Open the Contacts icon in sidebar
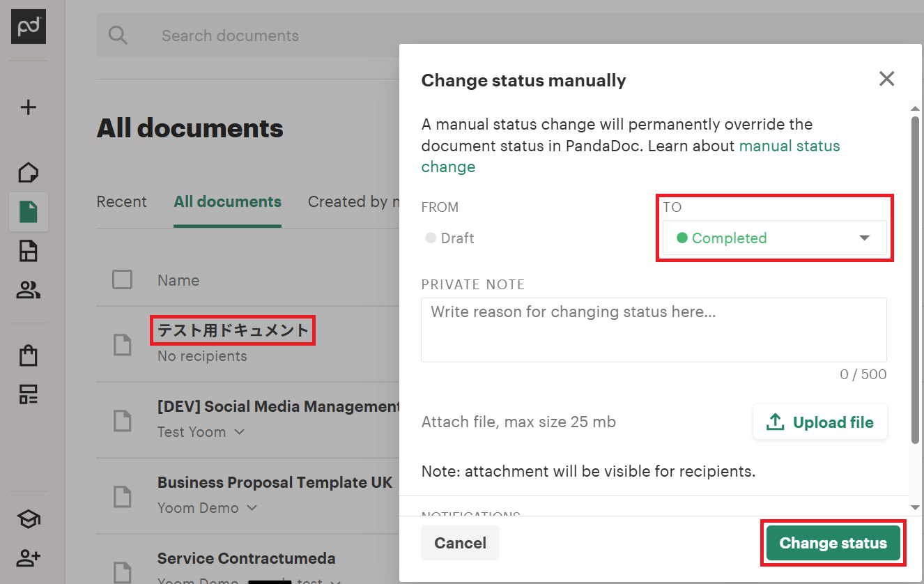 (29, 290)
